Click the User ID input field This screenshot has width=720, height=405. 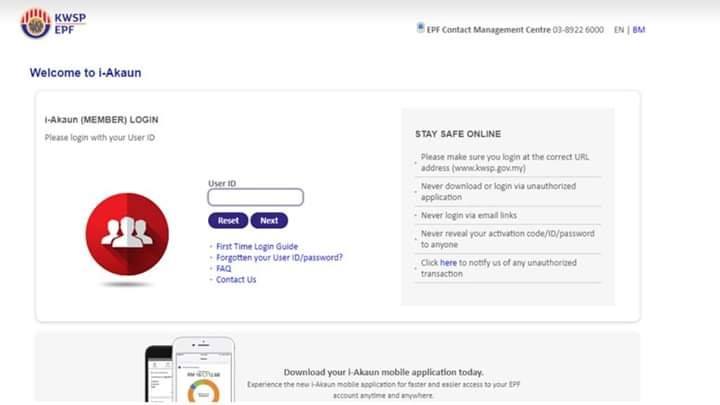(256, 197)
